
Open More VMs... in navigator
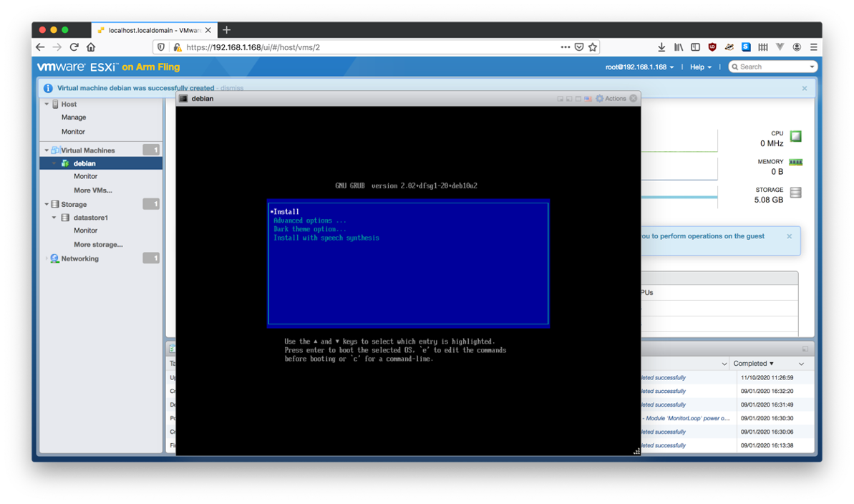(x=93, y=190)
